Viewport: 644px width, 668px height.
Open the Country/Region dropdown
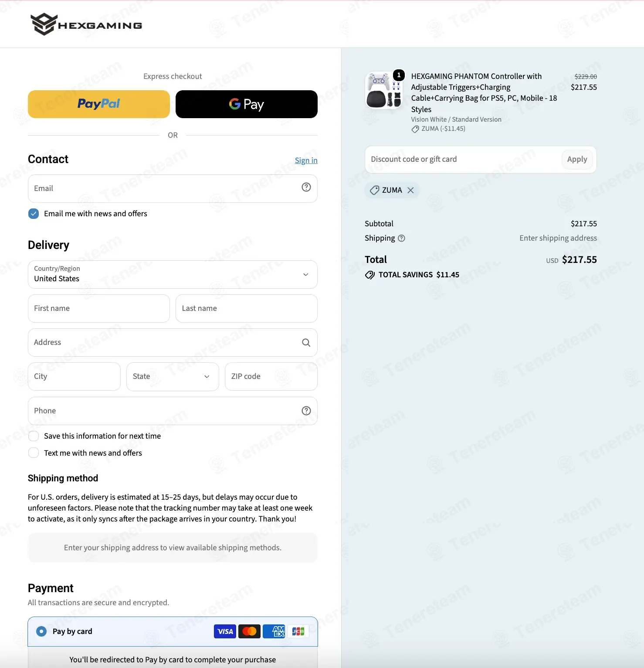click(173, 275)
